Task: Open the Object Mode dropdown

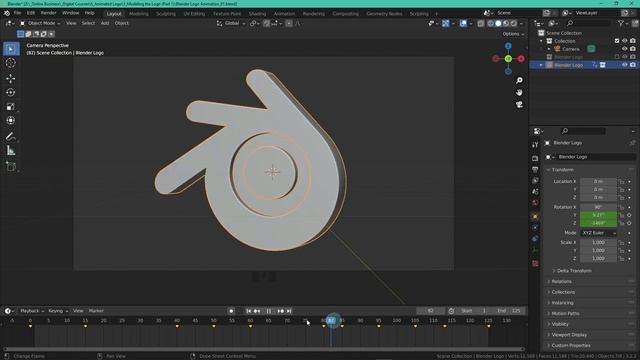Action: (40, 23)
